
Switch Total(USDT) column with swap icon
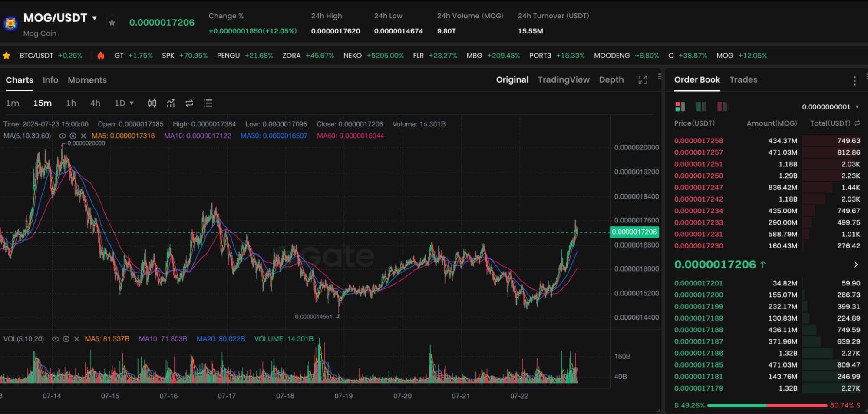pyautogui.click(x=857, y=123)
